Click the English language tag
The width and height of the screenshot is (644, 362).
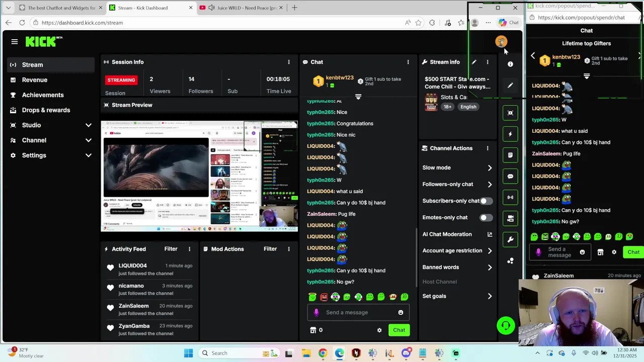(x=468, y=107)
